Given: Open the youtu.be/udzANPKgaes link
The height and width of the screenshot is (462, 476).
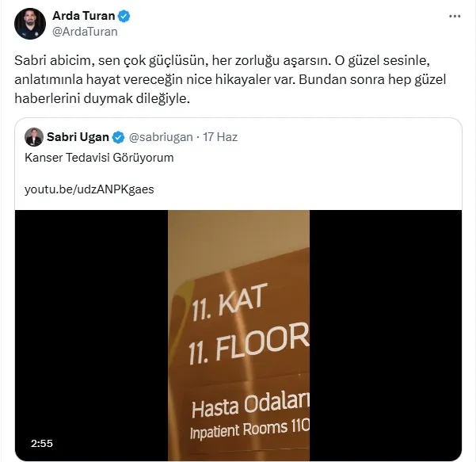Looking at the screenshot, I should [89, 189].
